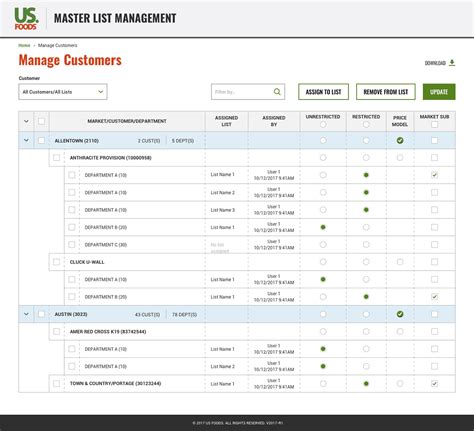Click the magnifier icon in filter box
Screen dimensions: 474x431
(277, 92)
